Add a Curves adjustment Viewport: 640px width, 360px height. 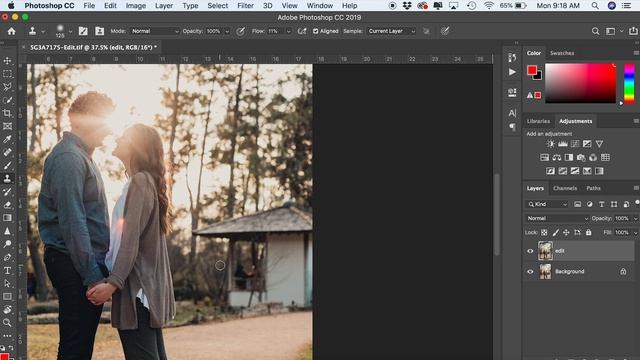(575, 144)
